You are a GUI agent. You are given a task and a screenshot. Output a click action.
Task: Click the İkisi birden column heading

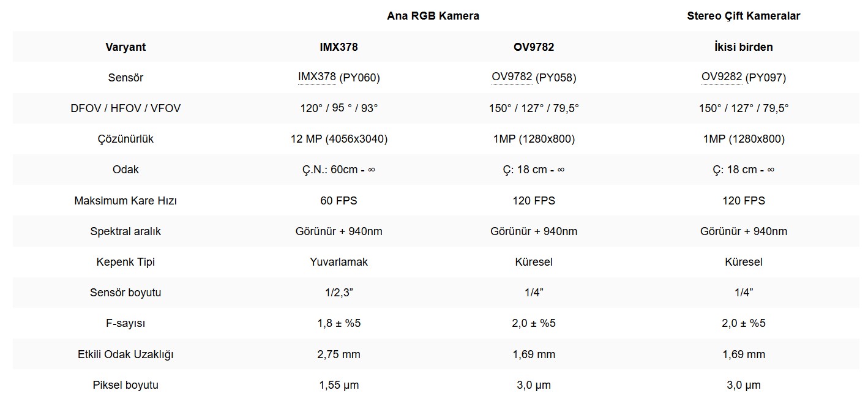pyautogui.click(x=744, y=47)
